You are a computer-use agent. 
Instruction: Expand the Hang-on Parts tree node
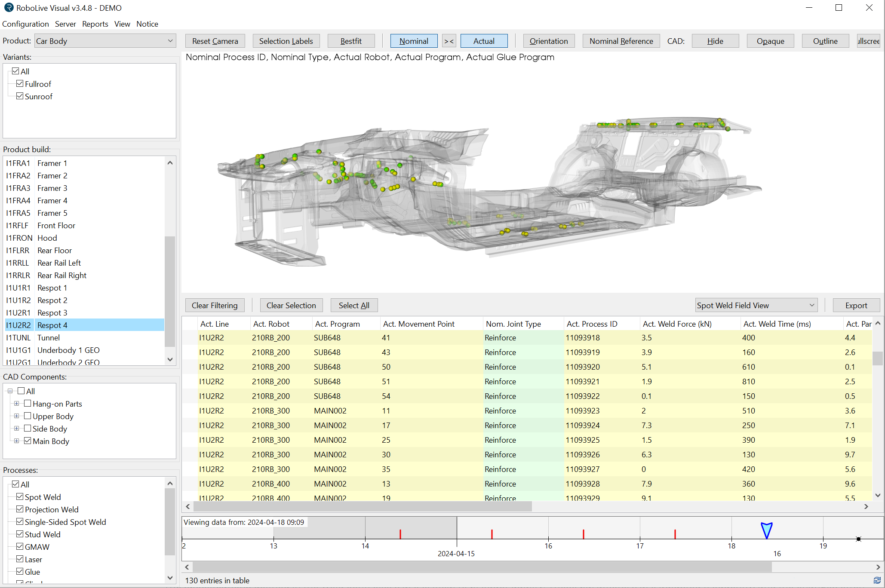16,404
